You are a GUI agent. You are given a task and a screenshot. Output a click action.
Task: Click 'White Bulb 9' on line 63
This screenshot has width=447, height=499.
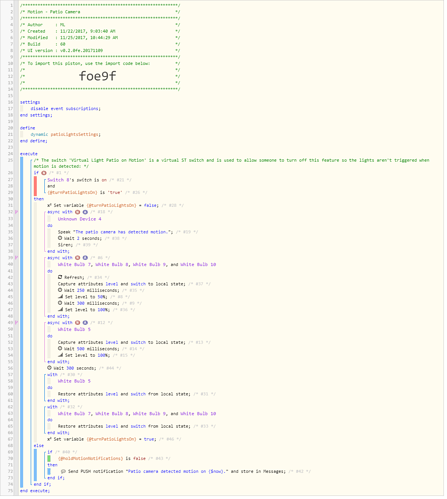coord(150,414)
